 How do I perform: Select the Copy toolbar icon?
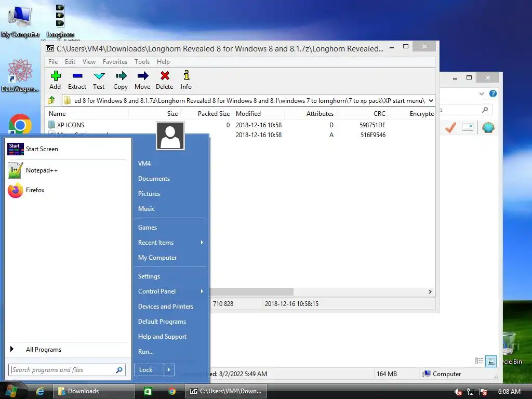click(121, 80)
